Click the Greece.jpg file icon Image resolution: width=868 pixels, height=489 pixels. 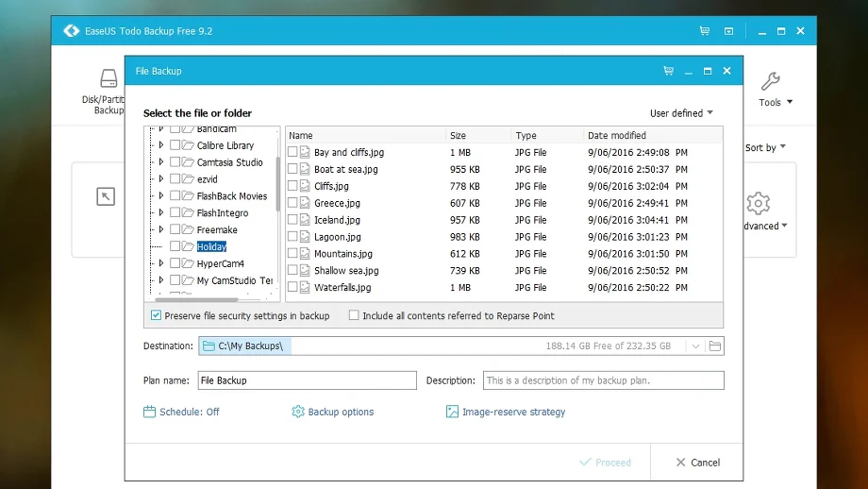point(305,203)
